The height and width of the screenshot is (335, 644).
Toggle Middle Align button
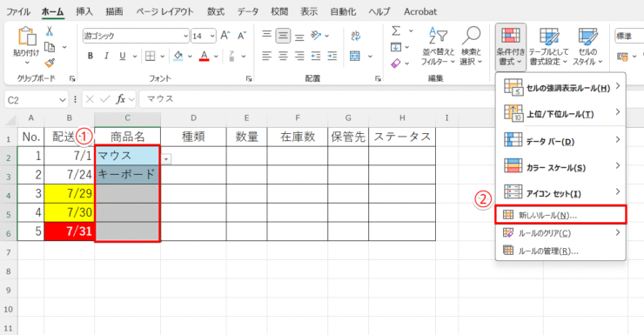(x=283, y=36)
